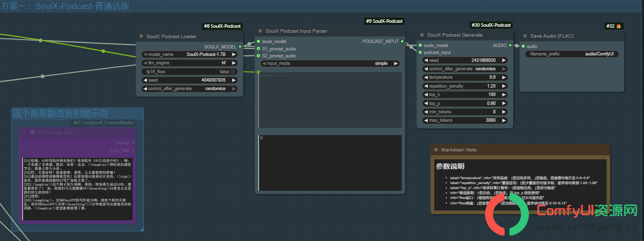Click the show_help output socket on CR Prompt Text
The image size is (644, 241).
pyautogui.click(x=133, y=150)
